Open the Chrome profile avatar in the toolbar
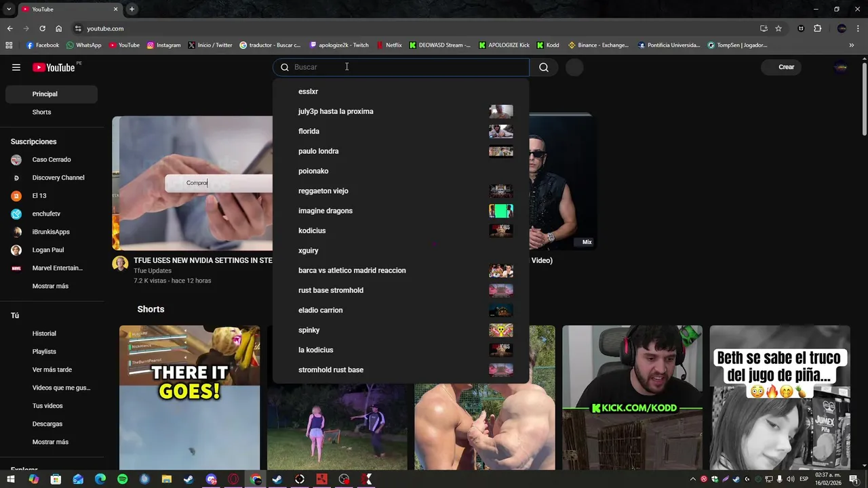Image resolution: width=868 pixels, height=488 pixels. (842, 28)
